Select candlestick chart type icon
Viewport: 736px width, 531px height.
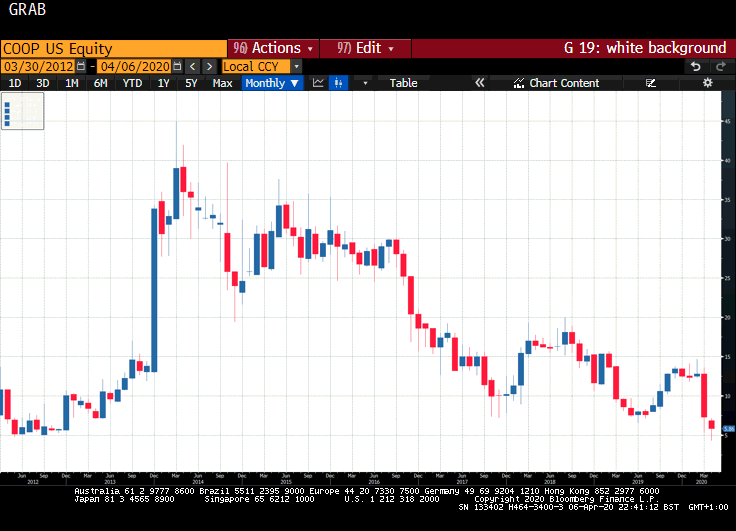click(x=342, y=83)
